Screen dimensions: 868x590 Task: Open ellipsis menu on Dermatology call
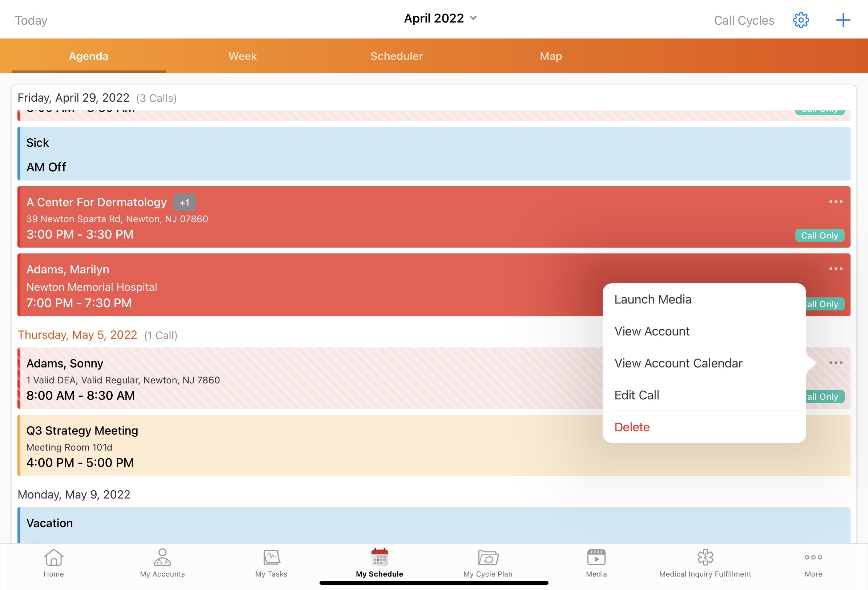836,202
